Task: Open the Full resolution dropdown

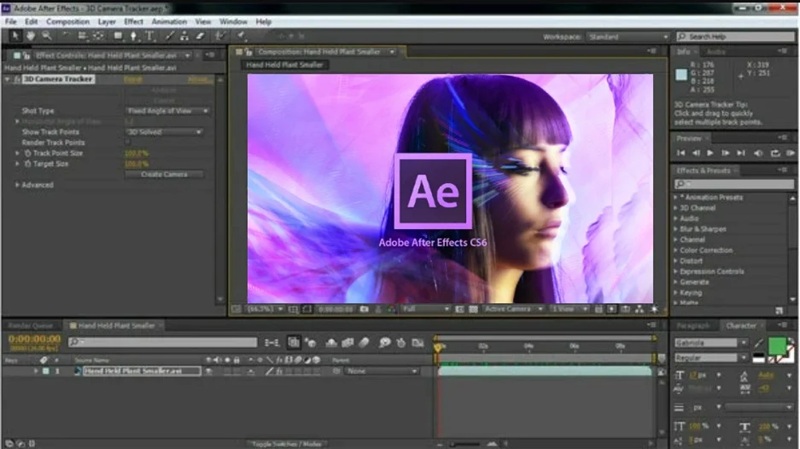Action: (x=426, y=309)
